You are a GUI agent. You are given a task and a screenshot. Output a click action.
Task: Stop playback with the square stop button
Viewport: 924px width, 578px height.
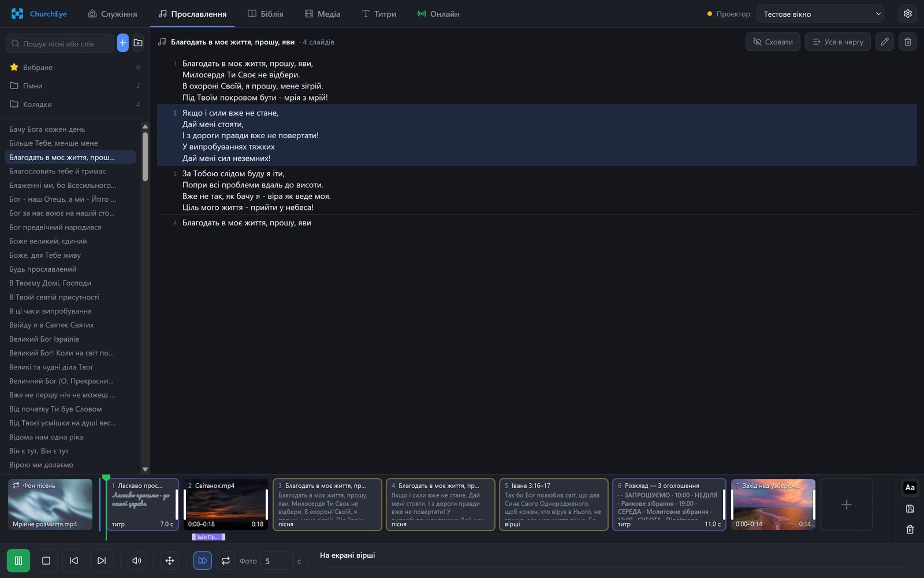tap(46, 561)
